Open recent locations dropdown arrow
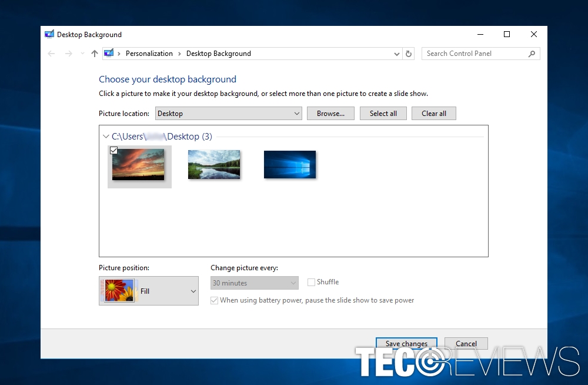 (x=82, y=54)
